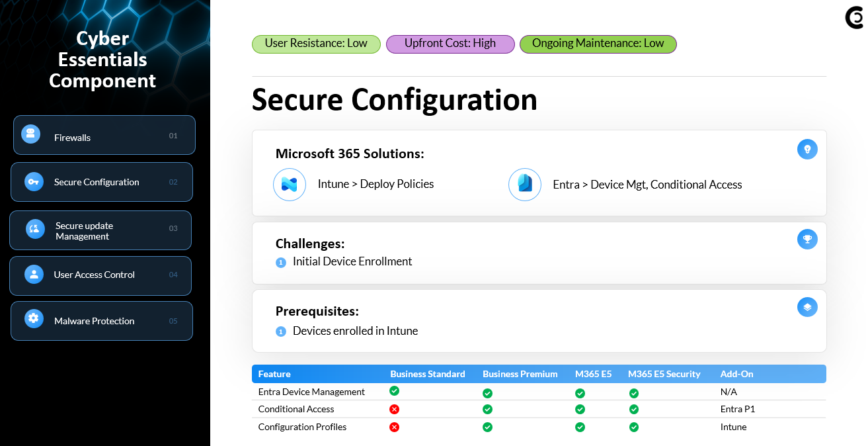Image resolution: width=868 pixels, height=446 pixels.
Task: Click the User Resistance: Low badge
Action: pos(316,44)
